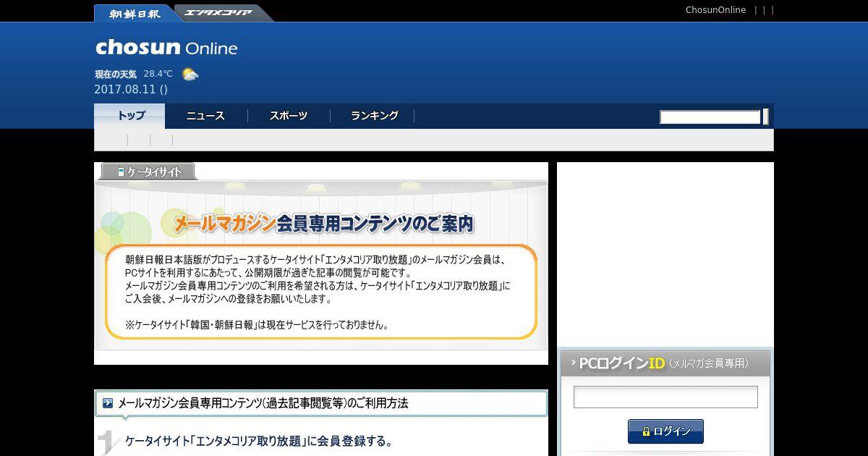
Task: Click the current temperature 28.4℃ text
Action: [x=158, y=74]
